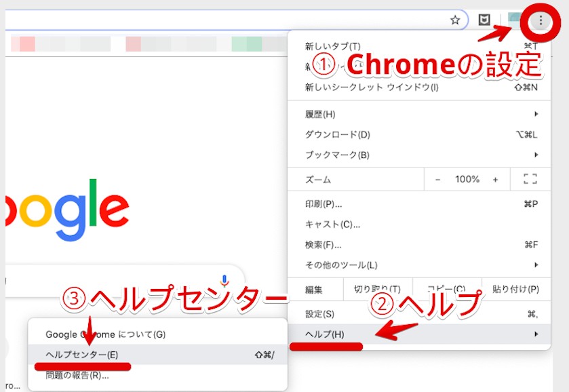Decrease zoom with the minus button
The height and width of the screenshot is (392, 569).
point(438,180)
